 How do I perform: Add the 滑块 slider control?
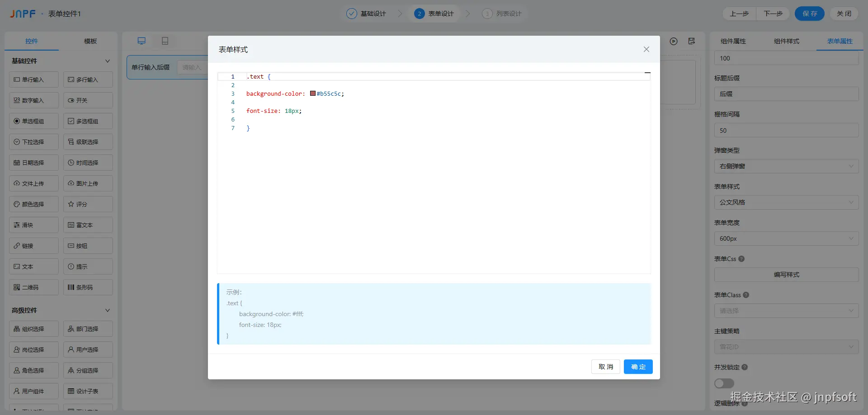point(34,225)
